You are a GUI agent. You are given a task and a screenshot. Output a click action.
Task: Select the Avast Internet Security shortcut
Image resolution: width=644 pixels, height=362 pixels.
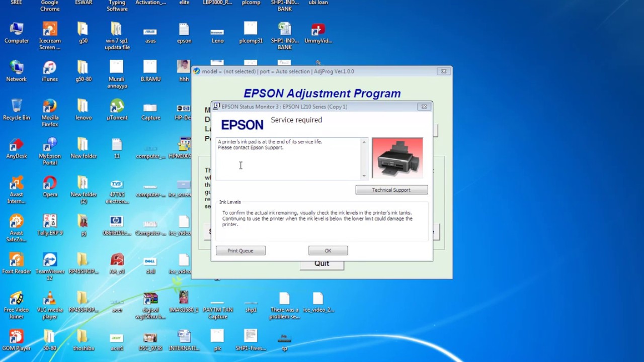[17, 190]
